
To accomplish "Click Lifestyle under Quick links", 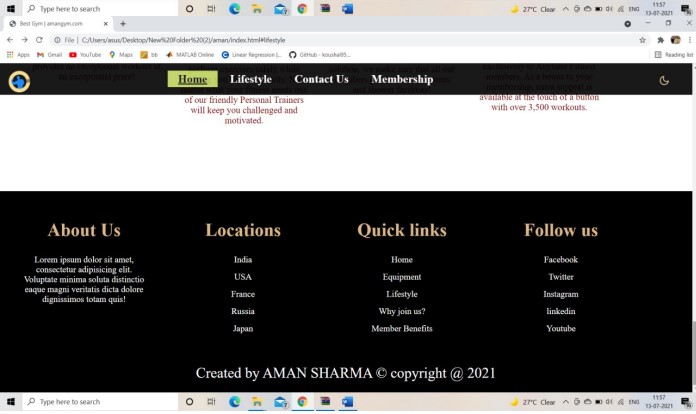I will (x=402, y=294).
